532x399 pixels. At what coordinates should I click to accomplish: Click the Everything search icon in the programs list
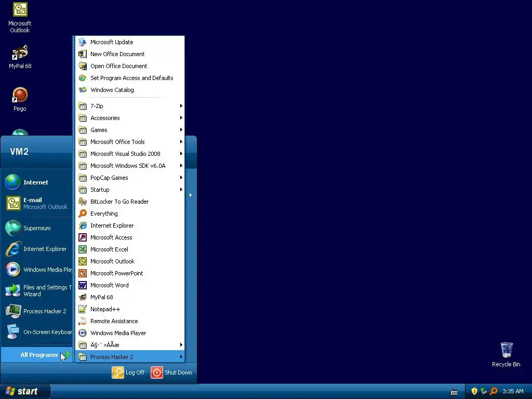83,214
